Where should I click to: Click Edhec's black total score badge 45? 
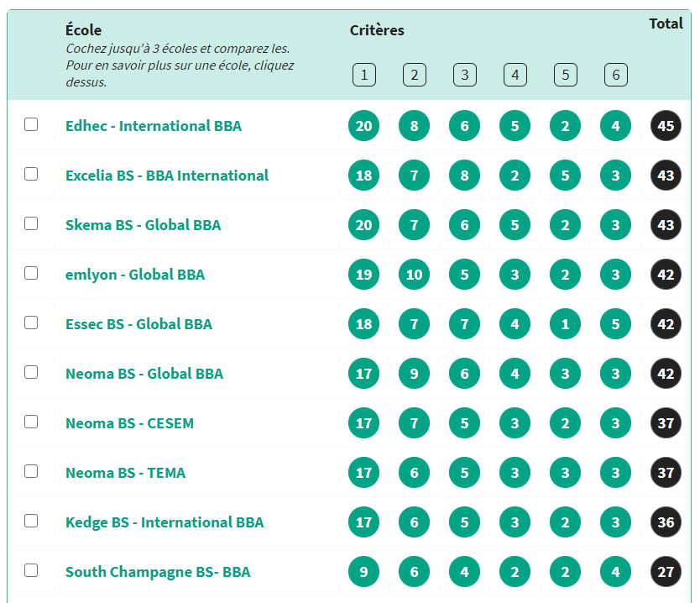tap(666, 126)
